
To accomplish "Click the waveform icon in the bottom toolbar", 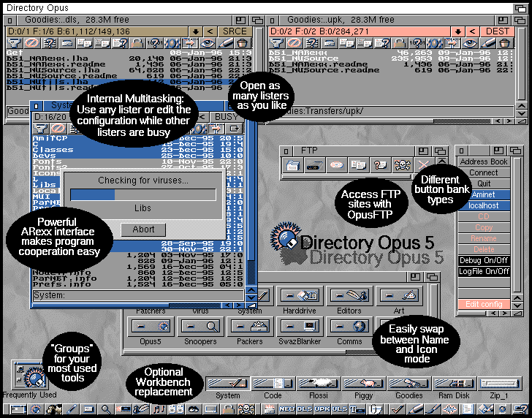I will 449,409.
